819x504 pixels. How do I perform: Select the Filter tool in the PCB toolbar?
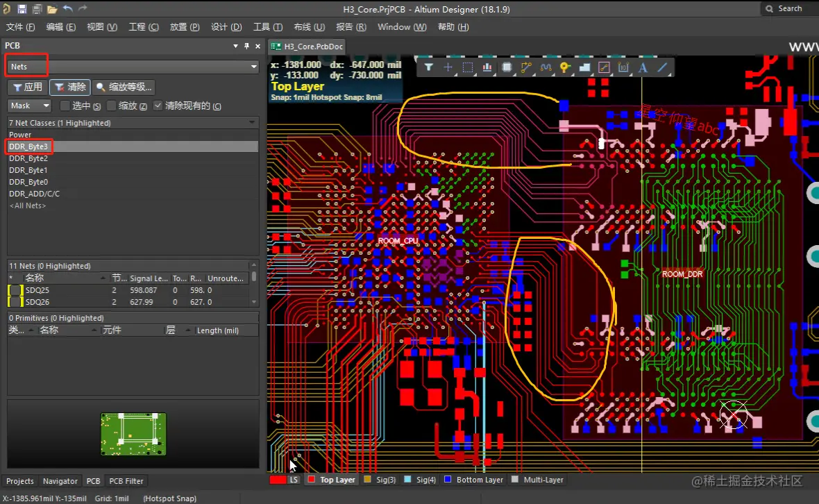tap(429, 67)
